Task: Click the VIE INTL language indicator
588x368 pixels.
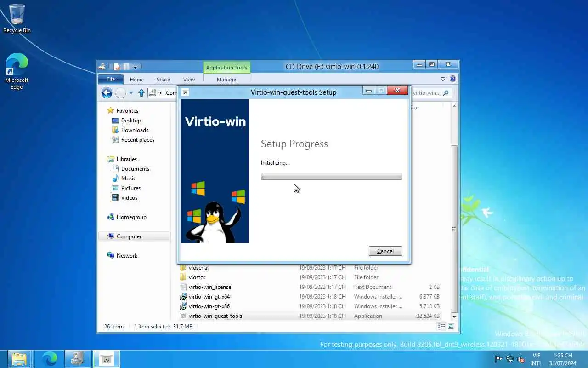Action: (x=536, y=359)
